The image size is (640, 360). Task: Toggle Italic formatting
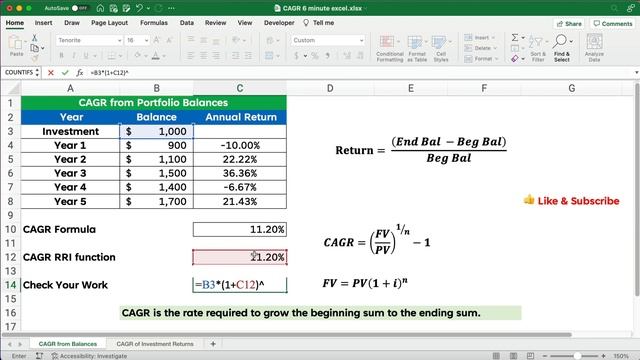point(73,56)
